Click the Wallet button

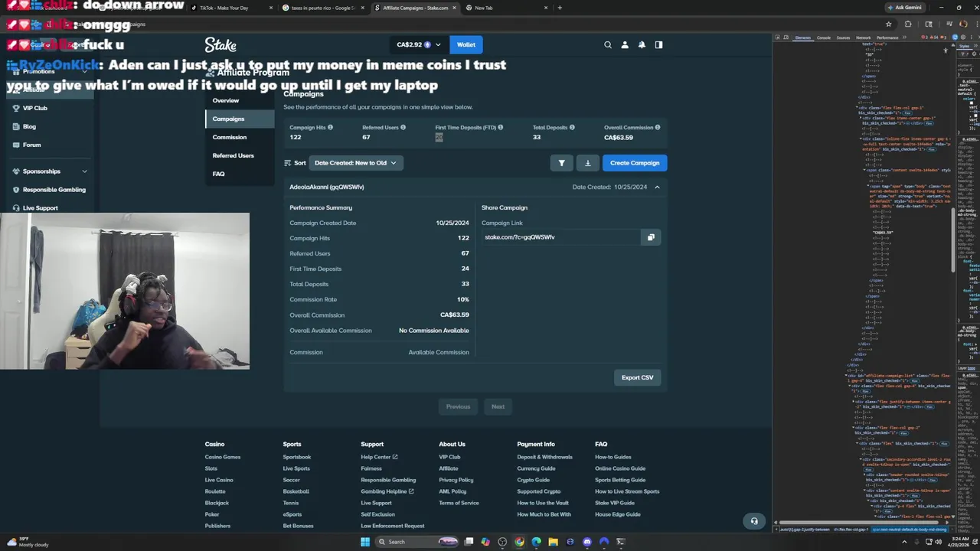(466, 44)
